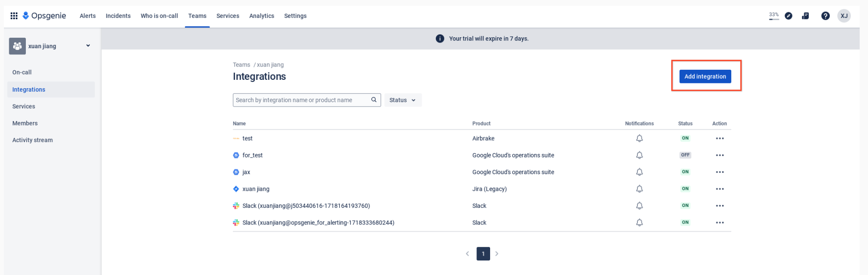Toggle the OFF status for for_test

point(685,155)
